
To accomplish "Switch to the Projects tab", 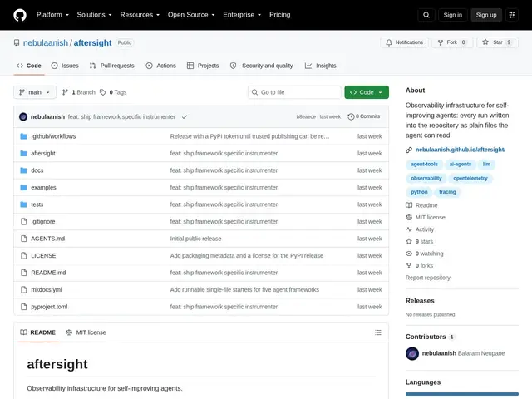I will (x=203, y=66).
